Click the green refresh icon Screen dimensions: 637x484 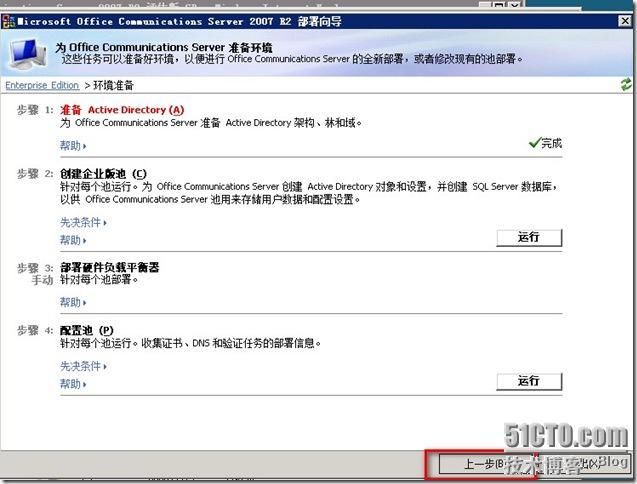626,84
